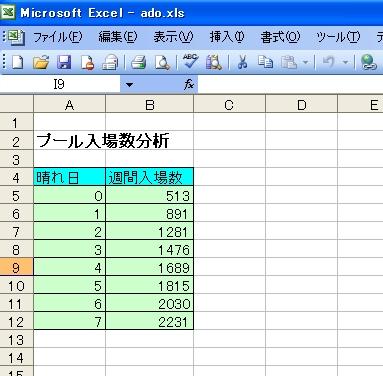The width and height of the screenshot is (383, 376).
Task: Click the Research books icon
Action: [x=214, y=62]
